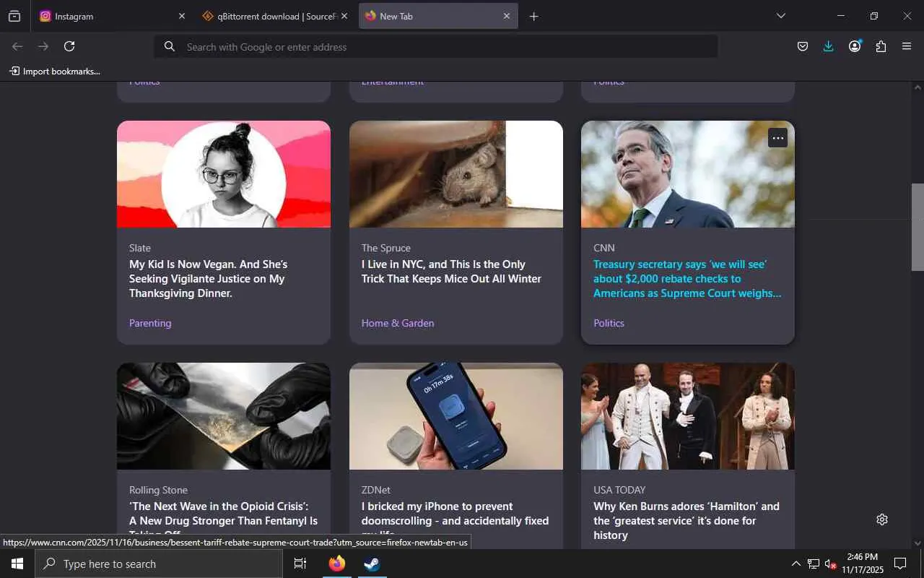Screen dimensions: 924x578
Task: Click the "Rolling Stone" source label
Action: (x=158, y=490)
